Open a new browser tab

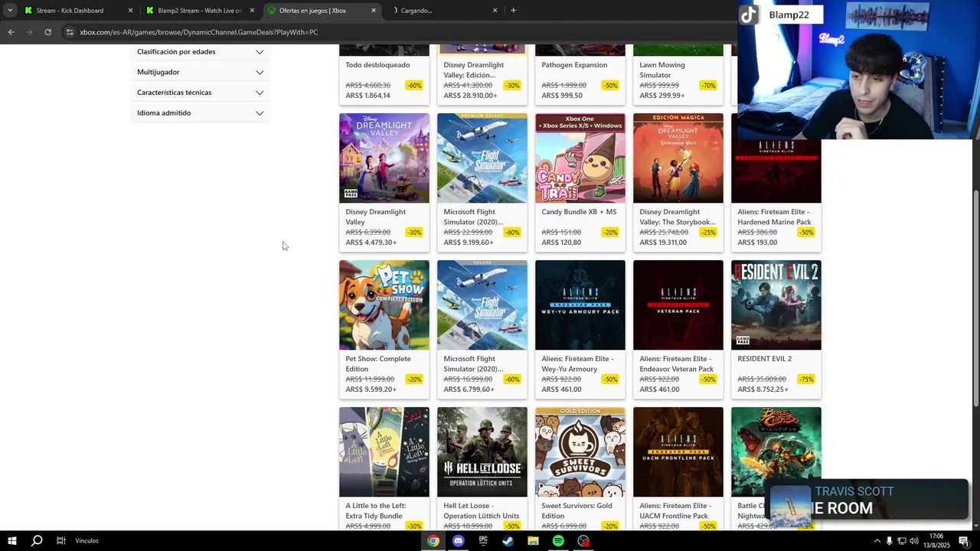coord(513,11)
